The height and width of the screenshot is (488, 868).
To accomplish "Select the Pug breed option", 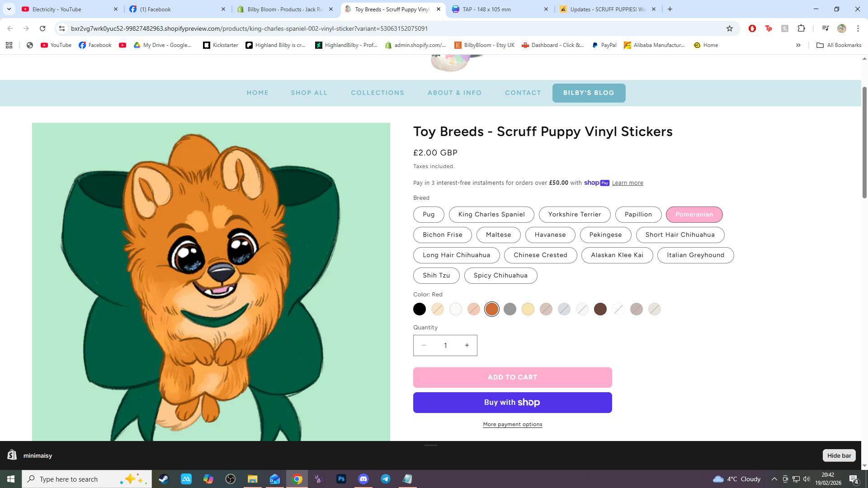I will 428,215.
